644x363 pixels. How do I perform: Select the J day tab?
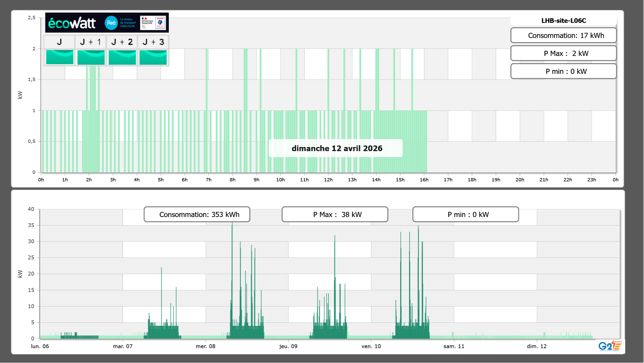pos(60,42)
